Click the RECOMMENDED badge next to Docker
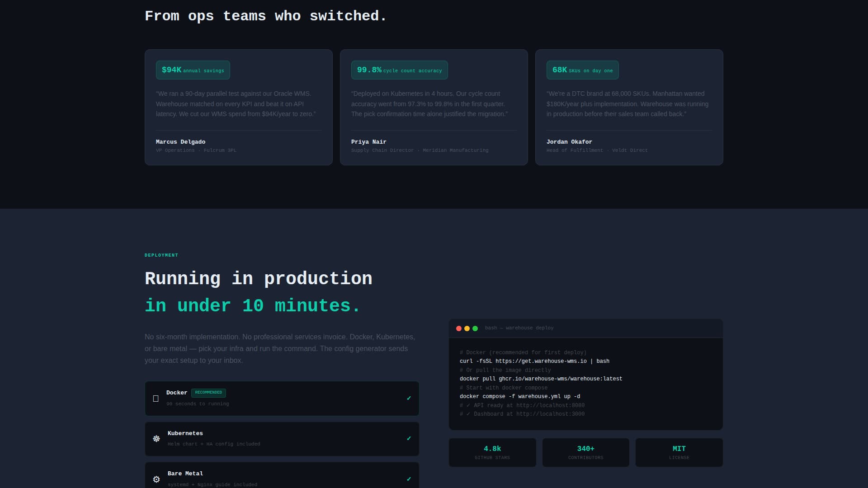This screenshot has height=488, width=868. pos(208,393)
